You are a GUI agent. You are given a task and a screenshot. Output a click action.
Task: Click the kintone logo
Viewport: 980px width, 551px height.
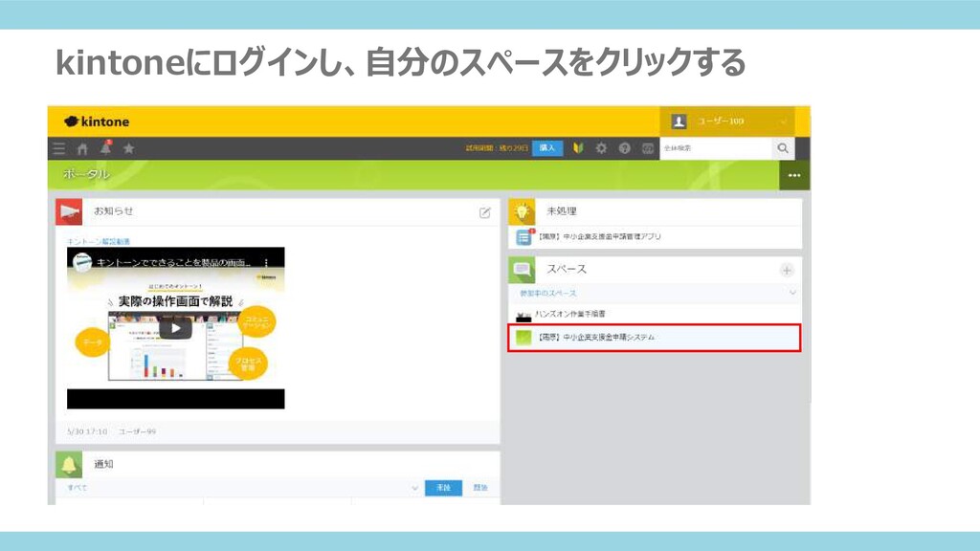tap(97, 121)
